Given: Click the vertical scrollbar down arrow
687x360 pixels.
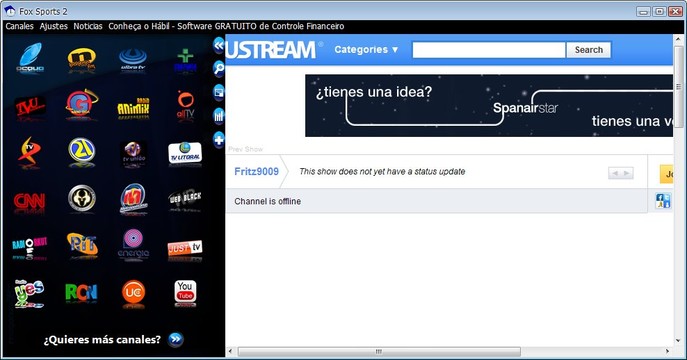Looking at the screenshot, I should [678, 340].
